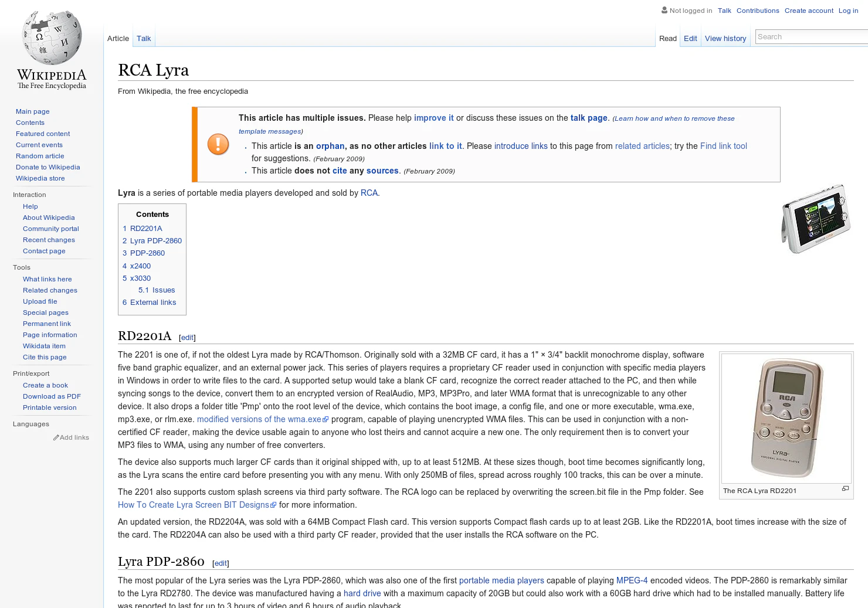Jump to x2400 in contents
Image resolution: width=868 pixels, height=608 pixels.
tap(137, 266)
